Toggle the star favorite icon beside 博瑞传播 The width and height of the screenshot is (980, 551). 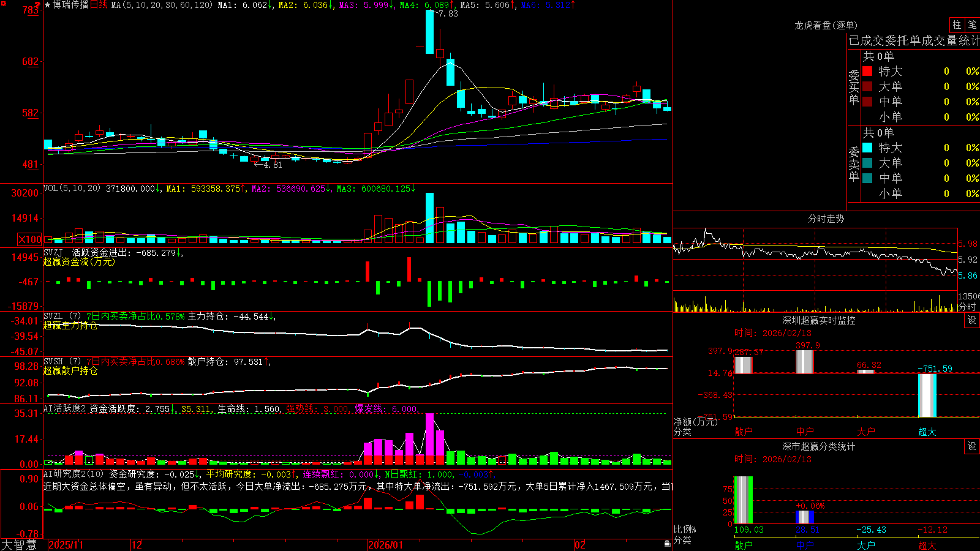click(48, 5)
